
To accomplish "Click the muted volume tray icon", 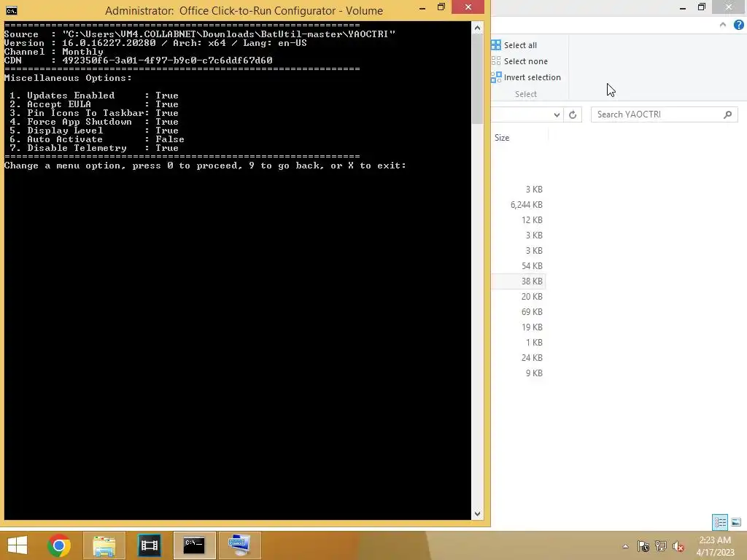I will (x=678, y=546).
